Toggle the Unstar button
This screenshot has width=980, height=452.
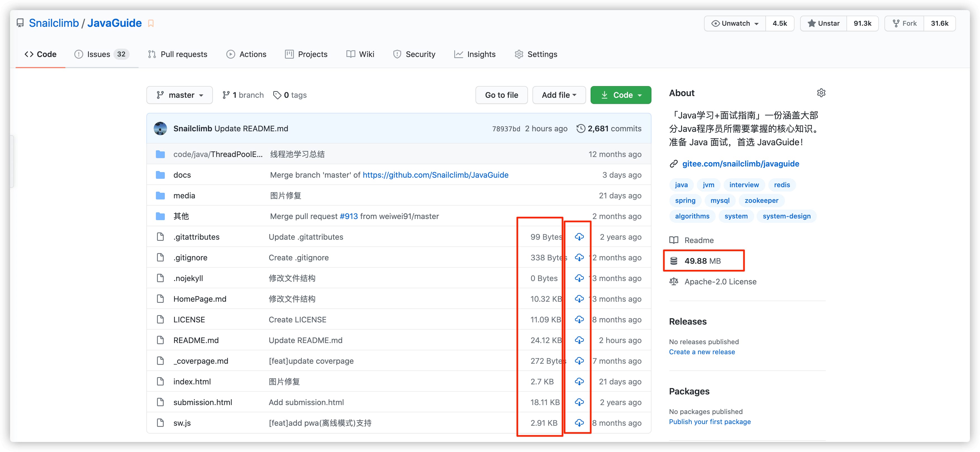(x=823, y=23)
